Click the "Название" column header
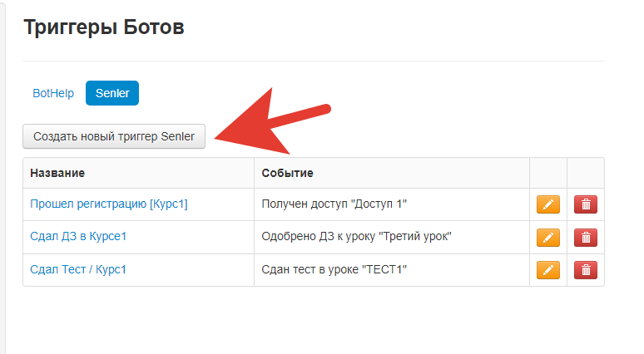The height and width of the screenshot is (354, 644). [x=57, y=173]
